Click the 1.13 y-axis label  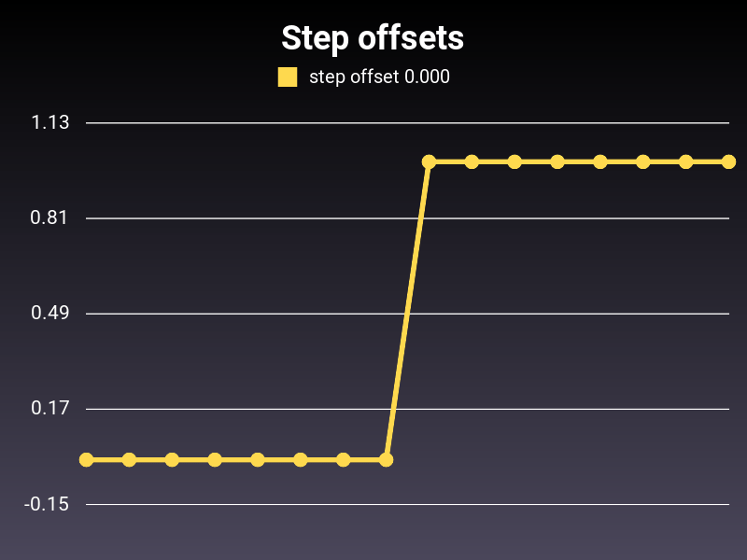point(50,123)
